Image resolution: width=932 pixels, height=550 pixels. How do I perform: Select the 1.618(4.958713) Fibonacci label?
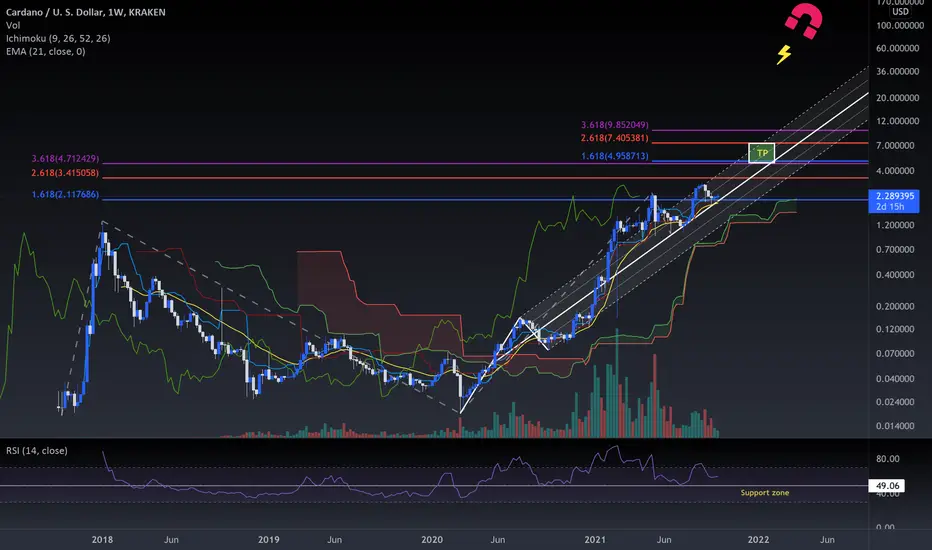pyautogui.click(x=615, y=156)
